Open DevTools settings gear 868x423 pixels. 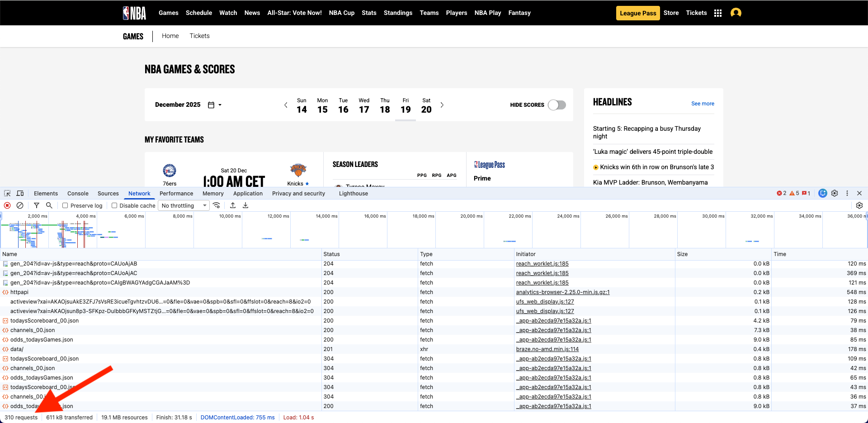coord(834,193)
